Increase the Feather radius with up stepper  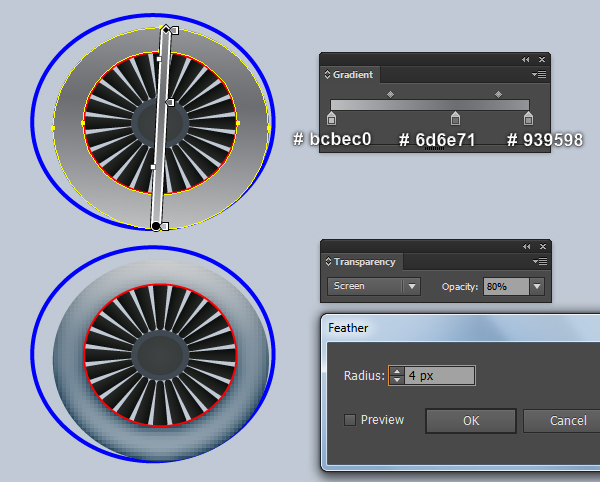pyautogui.click(x=397, y=371)
